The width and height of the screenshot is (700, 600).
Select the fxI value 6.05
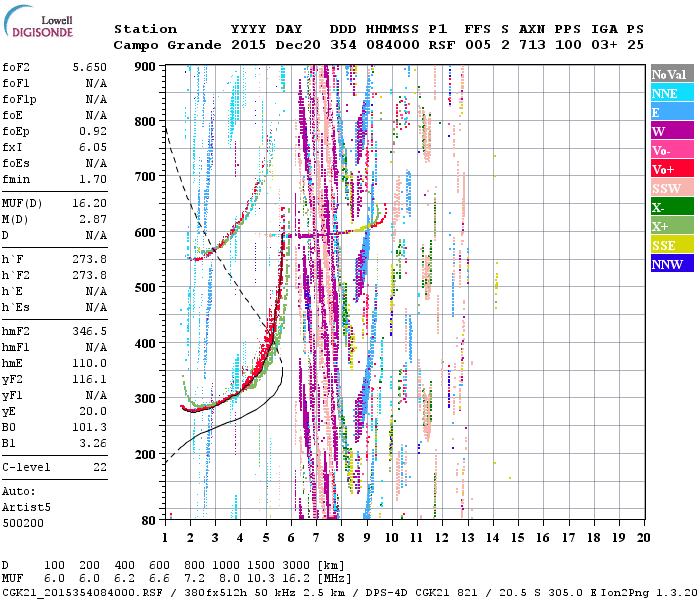pyautogui.click(x=93, y=147)
